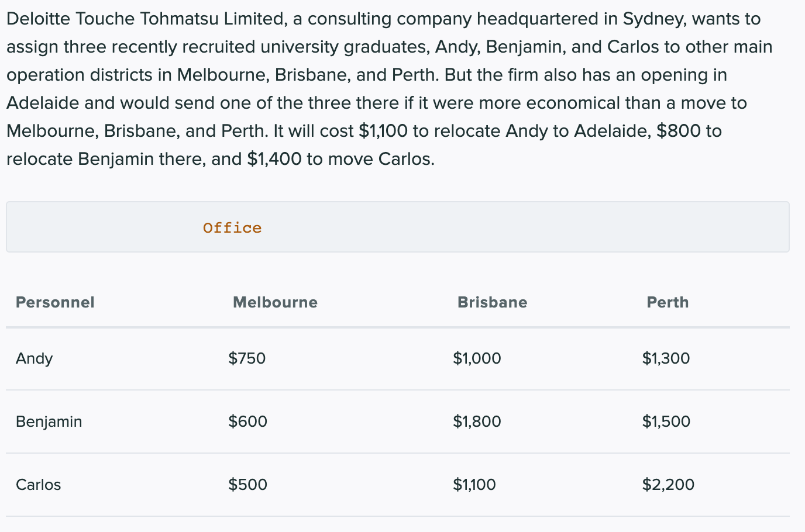Click the Perth column header

(668, 302)
